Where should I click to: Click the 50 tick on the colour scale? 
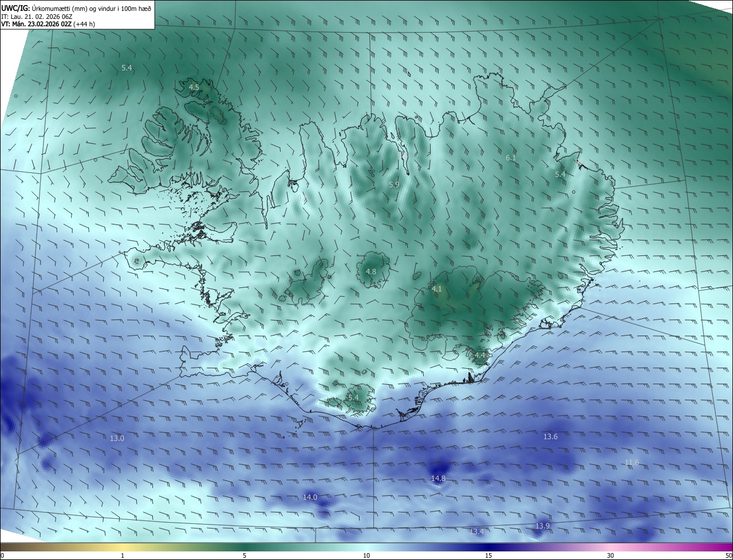tap(729, 555)
